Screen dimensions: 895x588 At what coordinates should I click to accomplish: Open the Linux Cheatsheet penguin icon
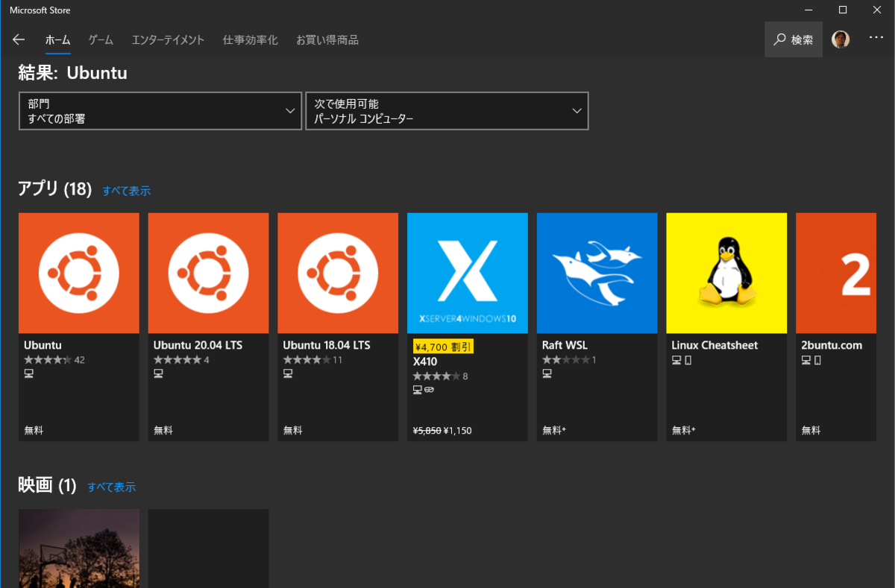(x=726, y=273)
